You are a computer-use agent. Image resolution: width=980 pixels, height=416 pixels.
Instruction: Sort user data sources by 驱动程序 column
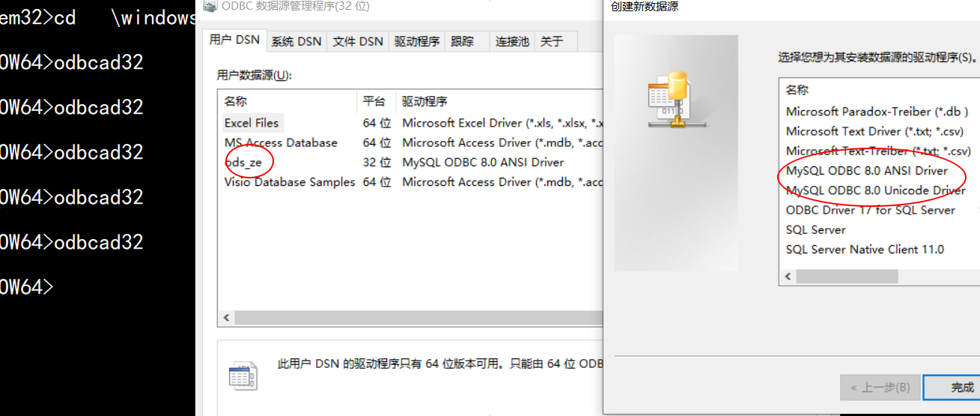click(499, 101)
